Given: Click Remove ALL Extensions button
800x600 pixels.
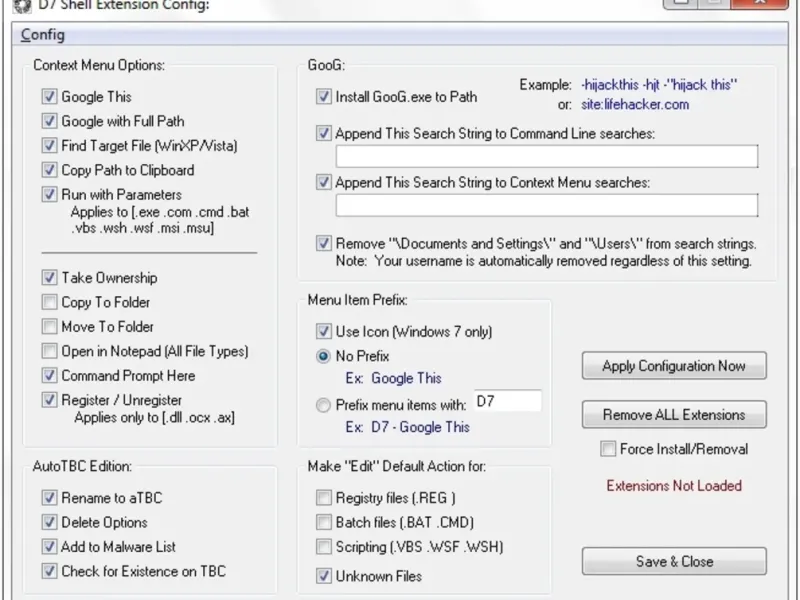Looking at the screenshot, I should tap(674, 415).
